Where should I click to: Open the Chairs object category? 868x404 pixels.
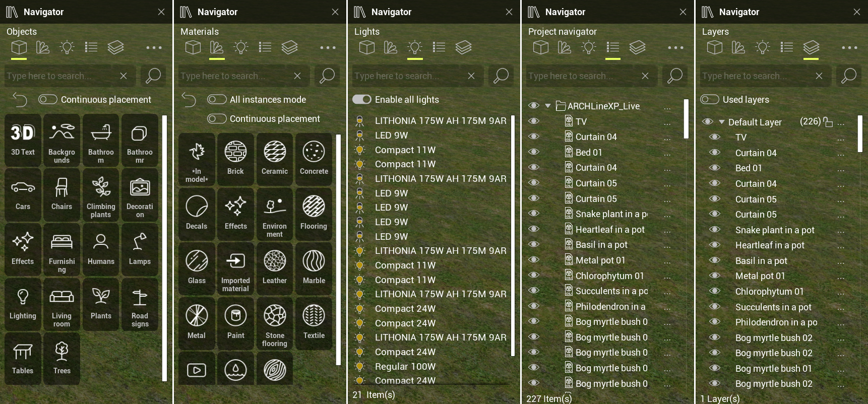(x=61, y=195)
